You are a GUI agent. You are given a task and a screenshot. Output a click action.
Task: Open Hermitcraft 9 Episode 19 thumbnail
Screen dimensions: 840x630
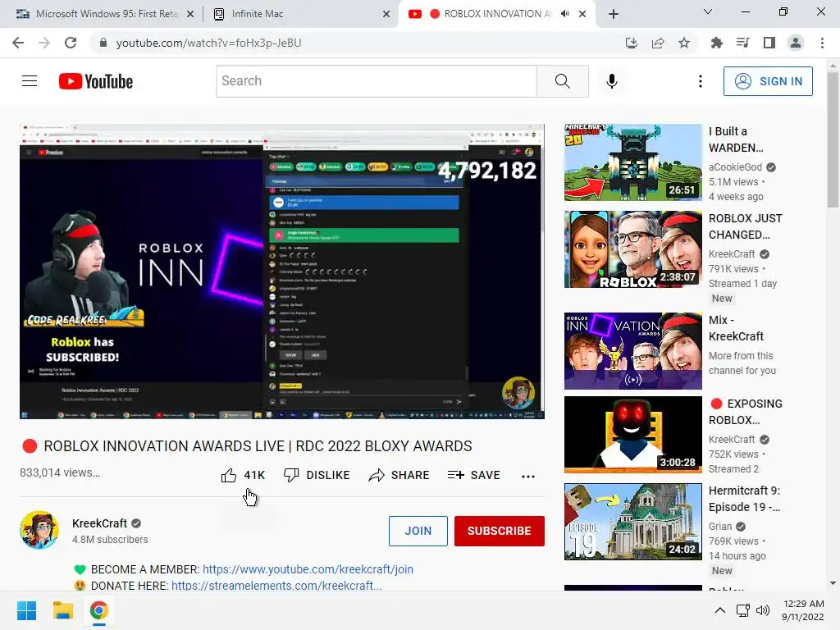tap(632, 521)
